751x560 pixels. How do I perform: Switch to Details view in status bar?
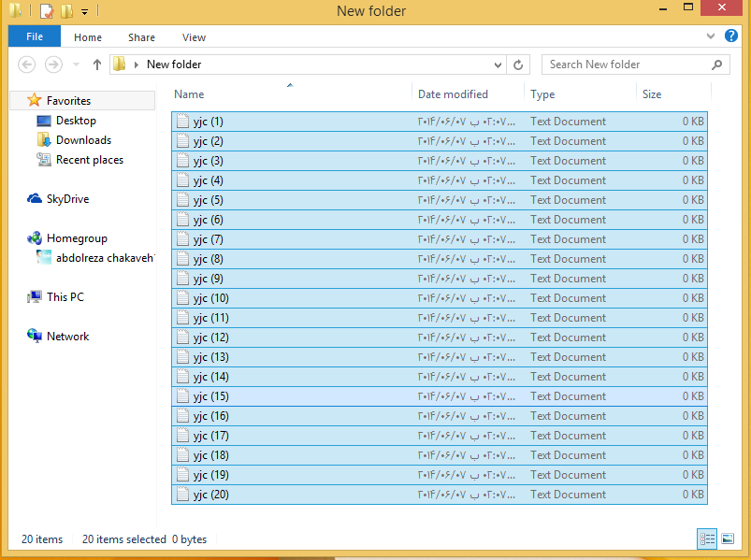pos(707,538)
